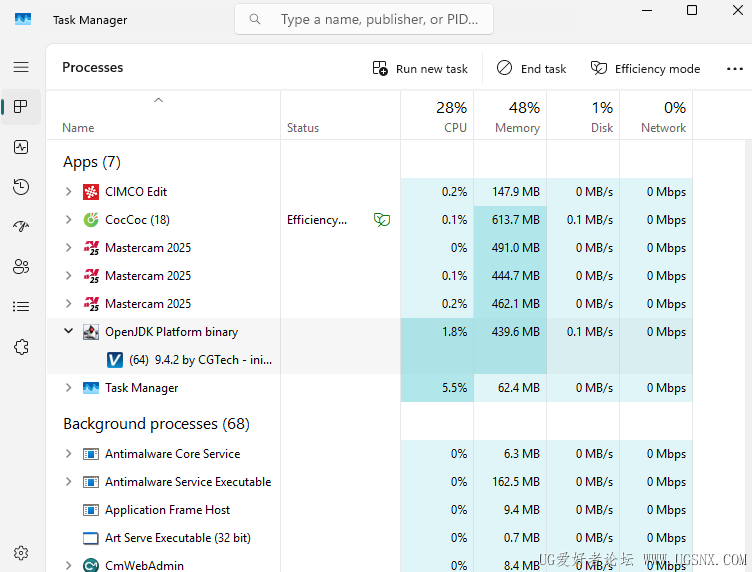Click the Antimalware Core Service icon

(x=91, y=454)
